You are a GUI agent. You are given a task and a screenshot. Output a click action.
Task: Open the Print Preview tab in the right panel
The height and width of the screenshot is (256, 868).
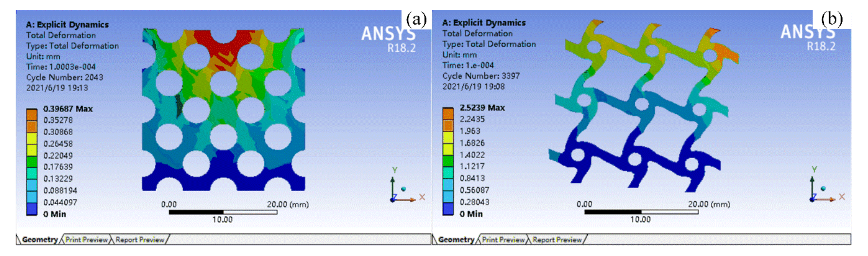click(503, 240)
